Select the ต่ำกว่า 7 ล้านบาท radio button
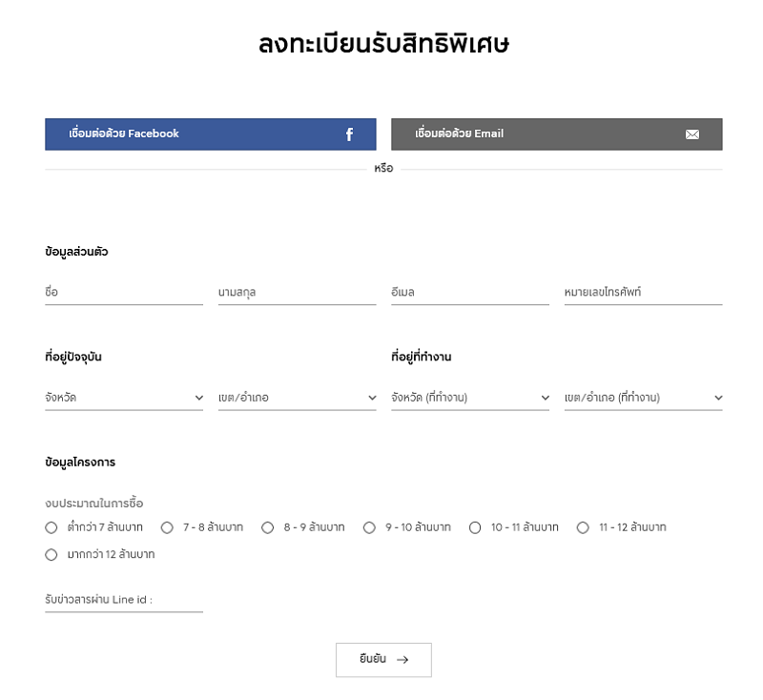 pos(52,527)
